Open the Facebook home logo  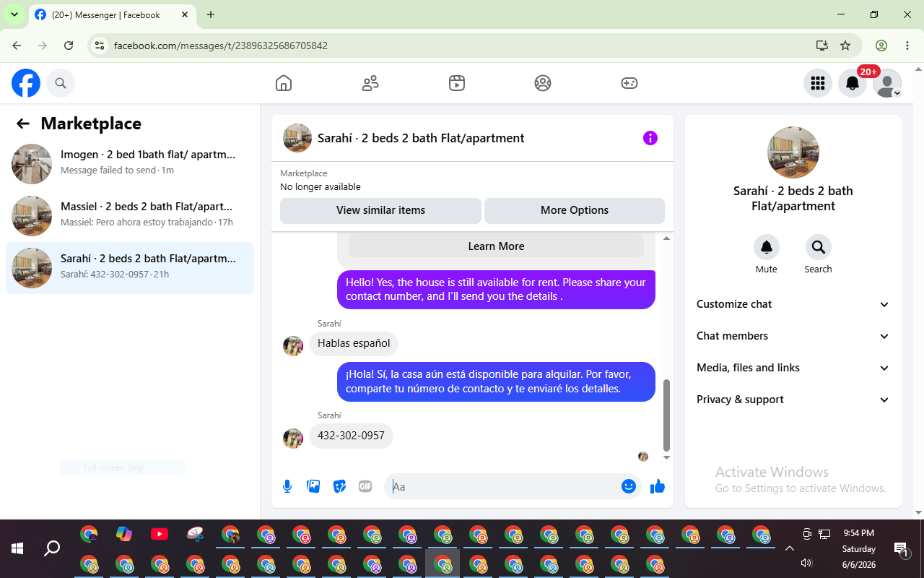(26, 83)
